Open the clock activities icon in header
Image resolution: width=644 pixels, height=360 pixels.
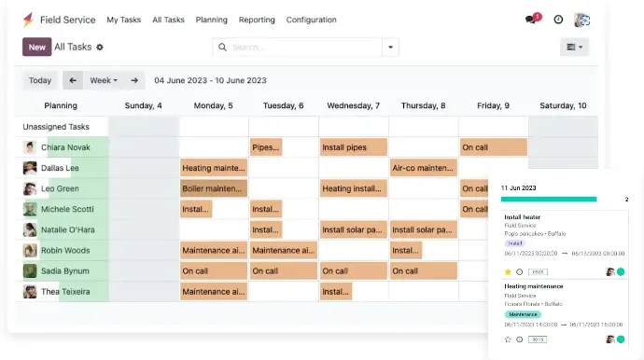[x=558, y=20]
